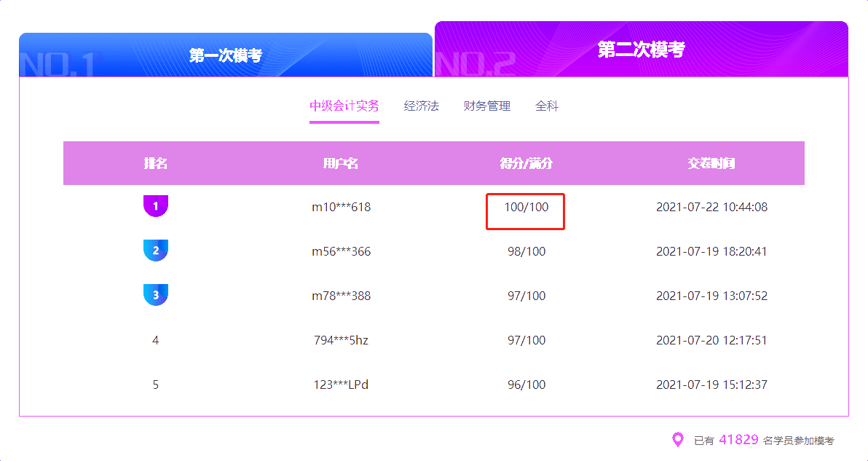The height and width of the screenshot is (461, 868).
Task: Click the rank 1 purple badge icon
Action: (156, 206)
